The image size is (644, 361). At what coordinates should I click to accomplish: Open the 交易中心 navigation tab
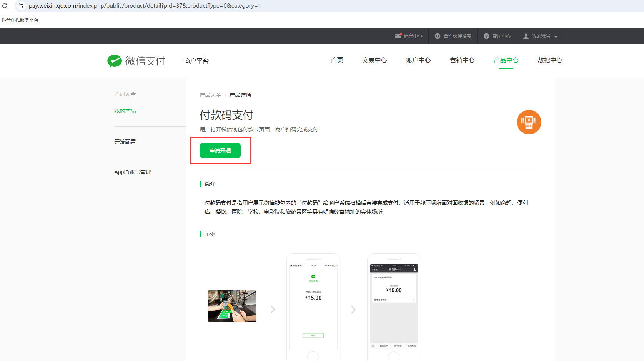point(374,60)
